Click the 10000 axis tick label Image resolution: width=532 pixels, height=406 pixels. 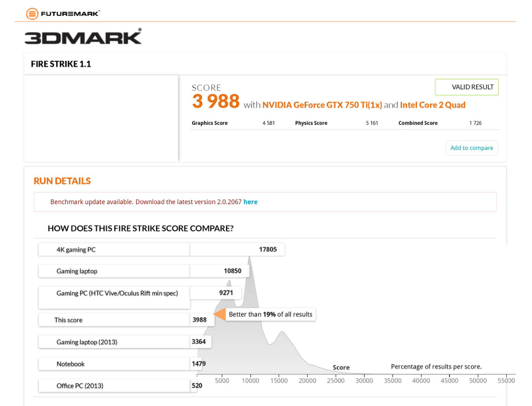[251, 381]
